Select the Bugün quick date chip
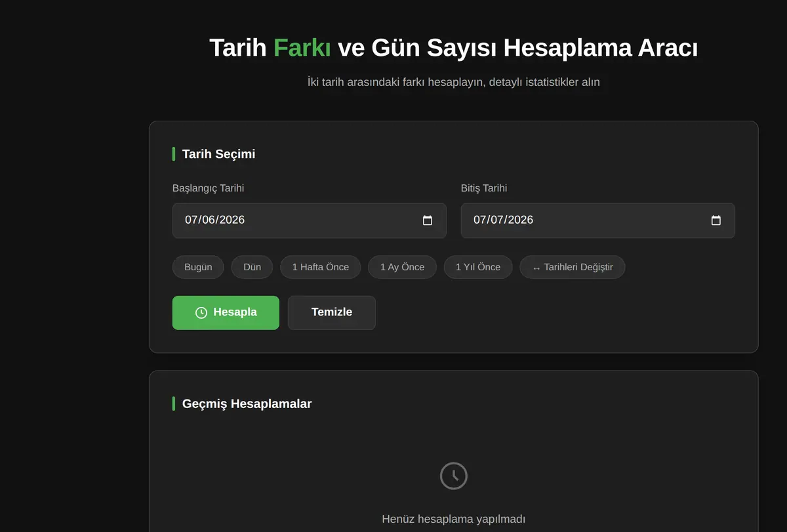Image resolution: width=787 pixels, height=532 pixels. (x=198, y=267)
